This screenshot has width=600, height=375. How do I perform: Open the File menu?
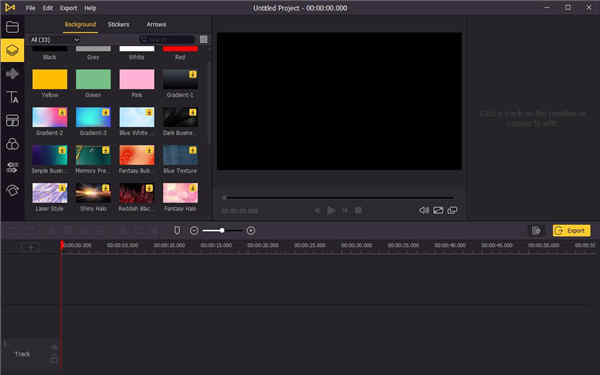click(30, 8)
